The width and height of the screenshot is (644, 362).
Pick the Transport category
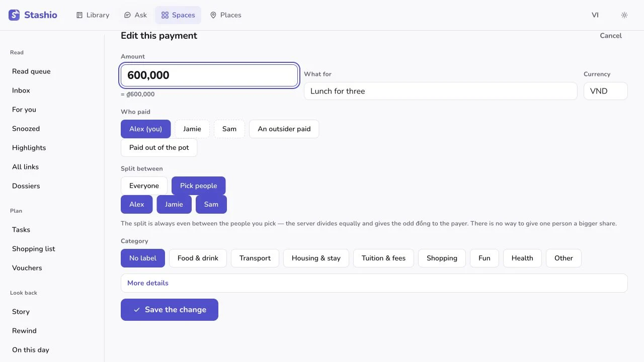pyautogui.click(x=255, y=258)
